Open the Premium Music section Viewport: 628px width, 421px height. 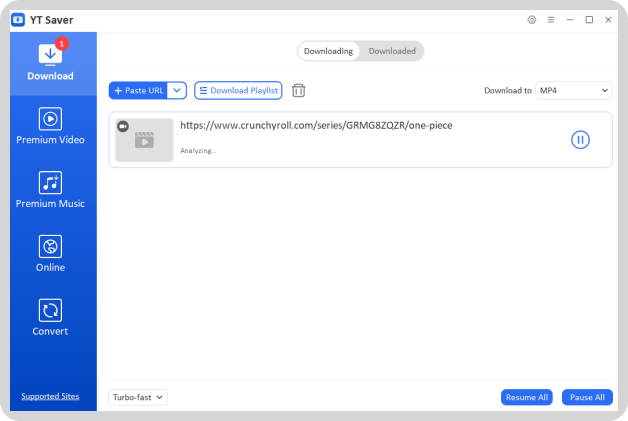50,190
